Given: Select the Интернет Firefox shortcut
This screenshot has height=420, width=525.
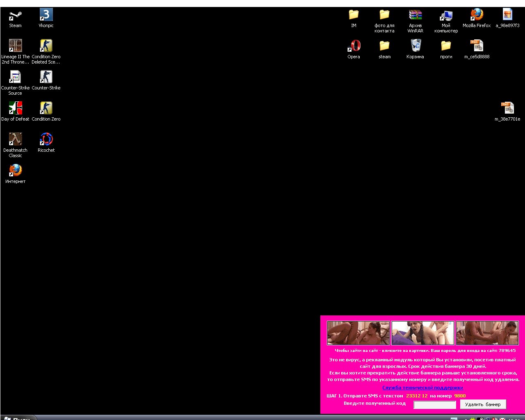Looking at the screenshot, I should pyautogui.click(x=15, y=174).
